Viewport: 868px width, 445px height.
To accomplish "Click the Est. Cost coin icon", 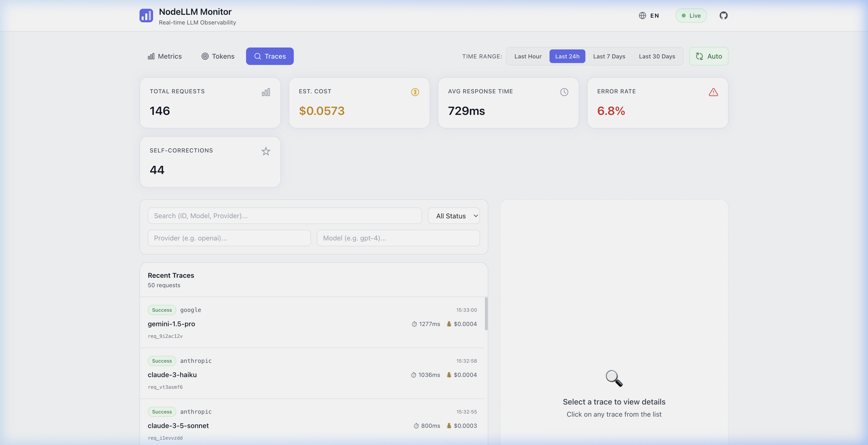I will (415, 92).
